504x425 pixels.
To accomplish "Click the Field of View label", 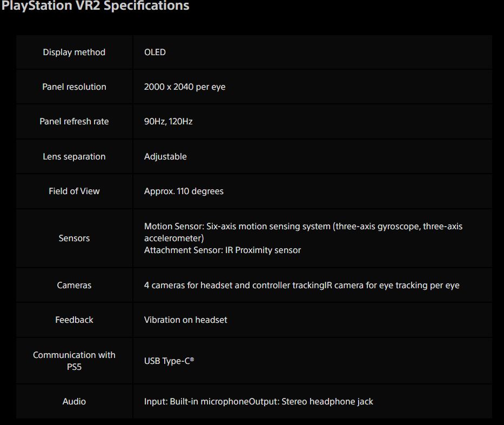I will pyautogui.click(x=74, y=191).
